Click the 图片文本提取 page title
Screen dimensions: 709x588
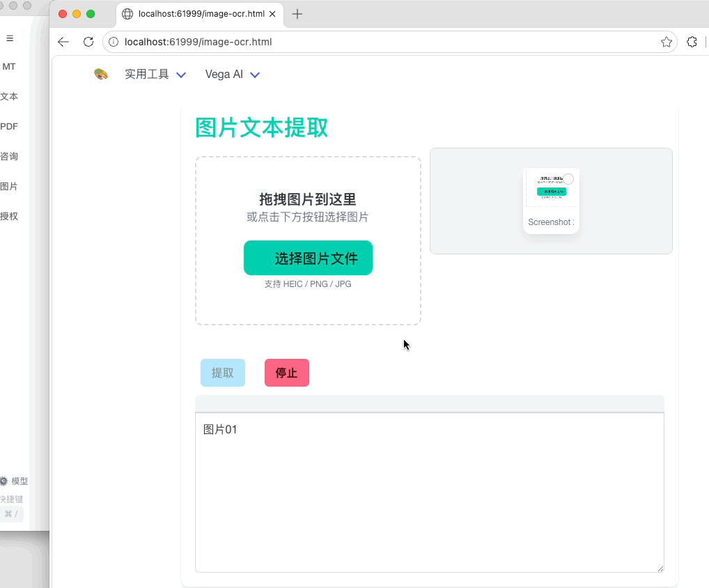point(261,127)
